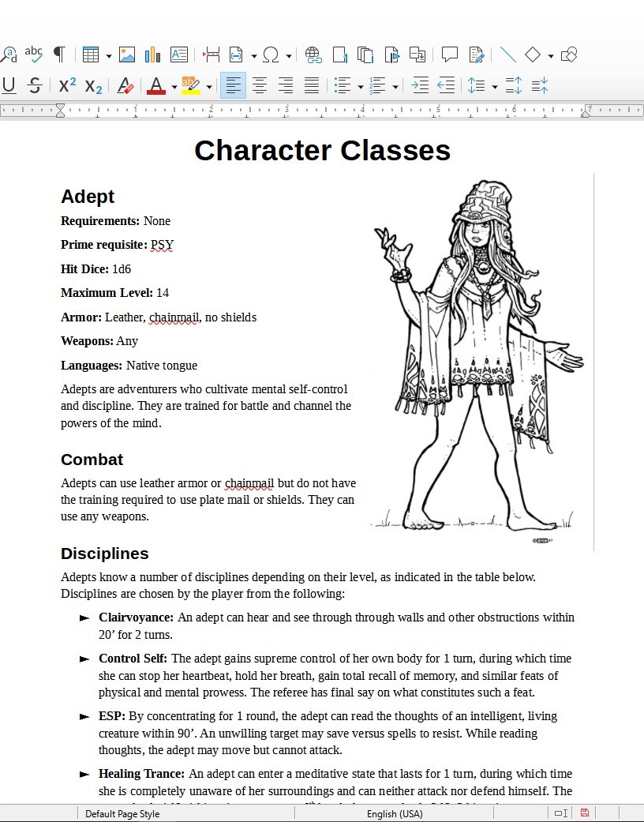The height and width of the screenshot is (822, 644).
Task: Toggle unordered bullet list
Action: pos(343,85)
